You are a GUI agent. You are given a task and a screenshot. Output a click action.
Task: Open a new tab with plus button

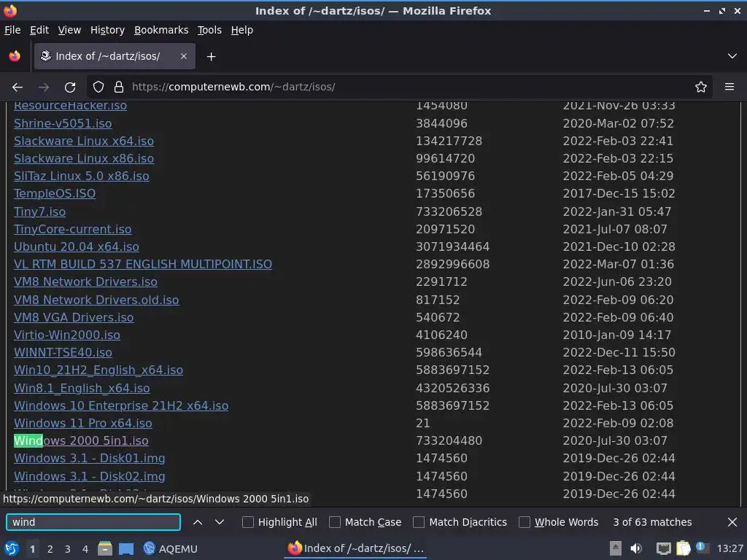pyautogui.click(x=211, y=57)
